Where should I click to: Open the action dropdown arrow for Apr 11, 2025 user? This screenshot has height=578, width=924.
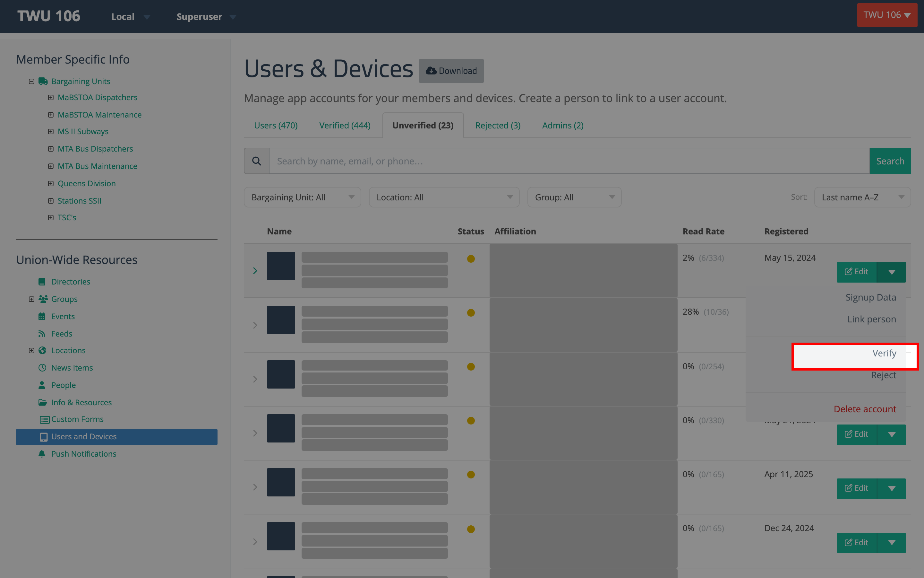click(892, 488)
